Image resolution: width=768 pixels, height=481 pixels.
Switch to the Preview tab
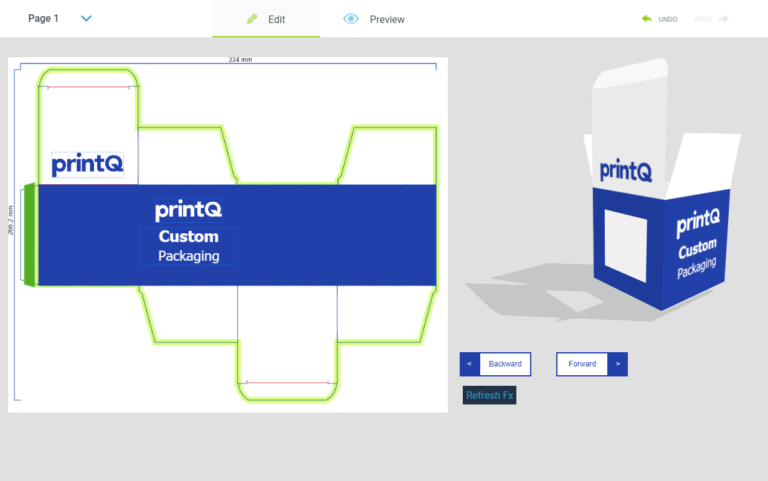click(374, 19)
